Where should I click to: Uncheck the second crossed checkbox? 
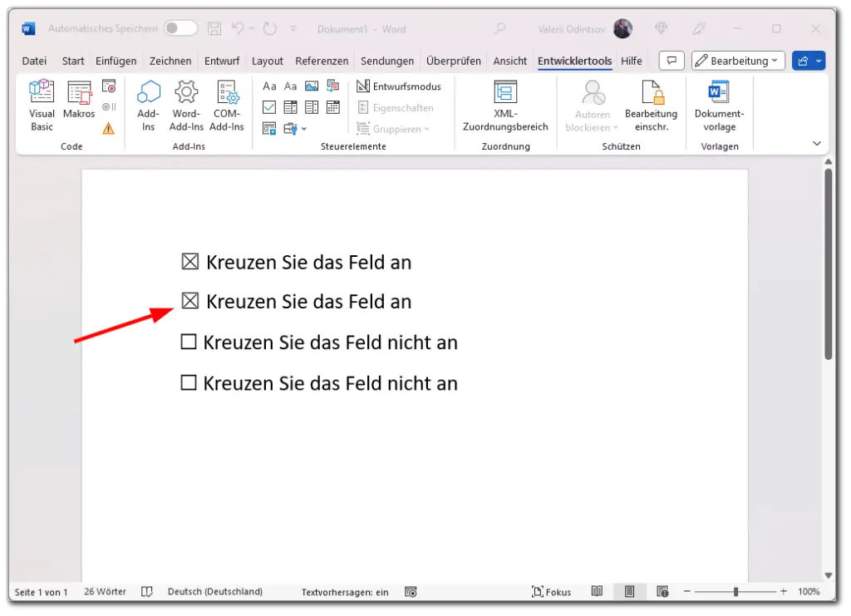(x=188, y=300)
